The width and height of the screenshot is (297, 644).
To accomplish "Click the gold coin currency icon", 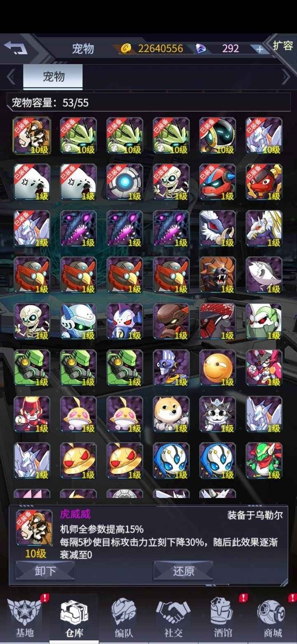I will coord(126,49).
